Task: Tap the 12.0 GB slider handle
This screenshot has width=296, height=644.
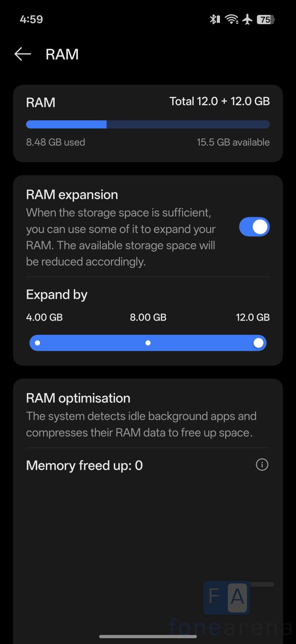Action: [258, 343]
